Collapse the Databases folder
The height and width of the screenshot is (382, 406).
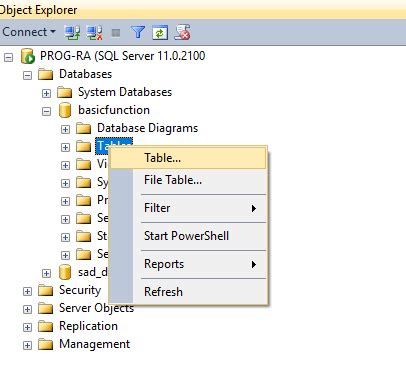(27, 75)
